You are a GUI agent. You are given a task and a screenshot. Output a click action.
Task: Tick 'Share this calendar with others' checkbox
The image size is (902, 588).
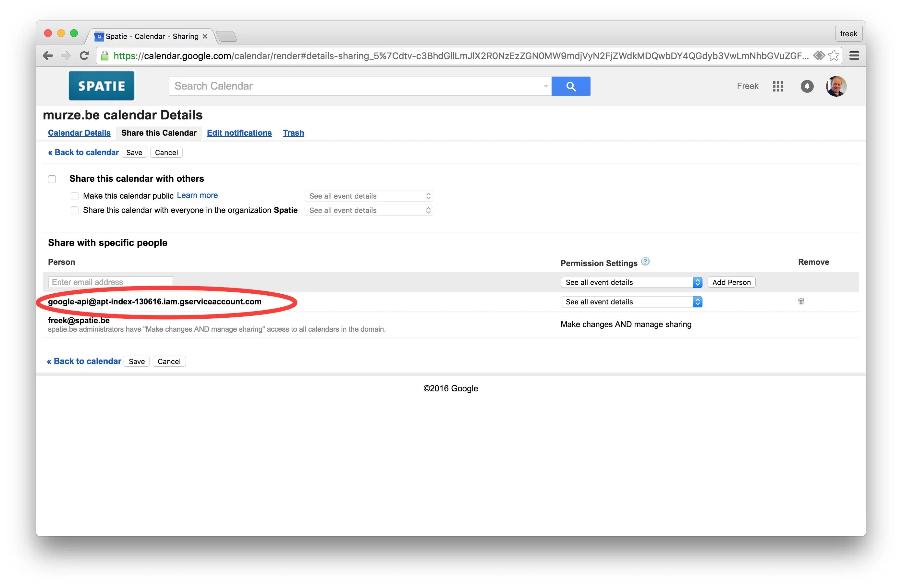(52, 179)
